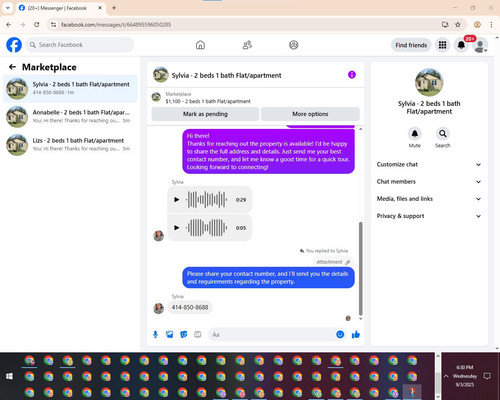Image resolution: width=500 pixels, height=400 pixels.
Task: Click the More options button
Action: (x=310, y=114)
